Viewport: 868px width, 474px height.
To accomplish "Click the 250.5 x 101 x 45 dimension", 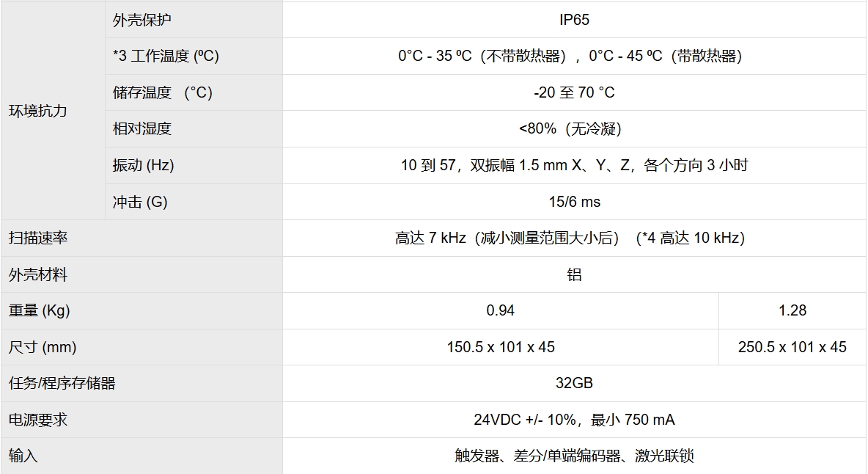I will pos(792,347).
